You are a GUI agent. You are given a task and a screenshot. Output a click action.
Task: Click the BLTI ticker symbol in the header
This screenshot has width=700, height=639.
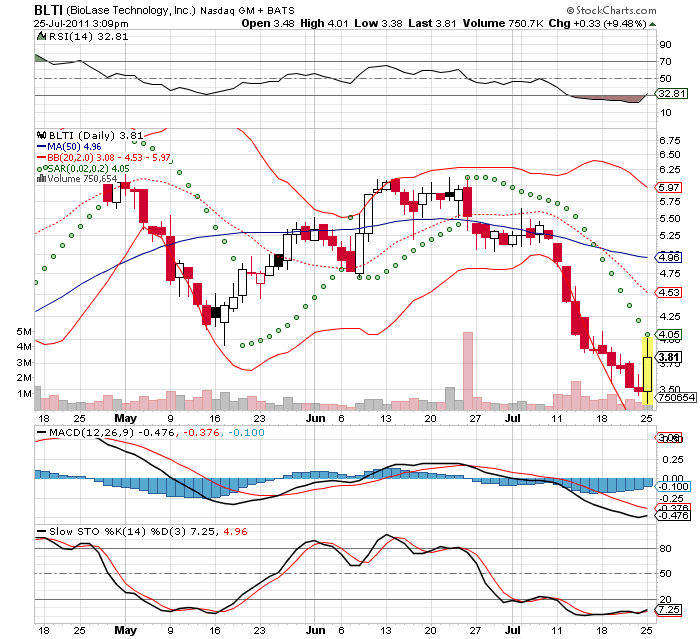click(x=48, y=10)
